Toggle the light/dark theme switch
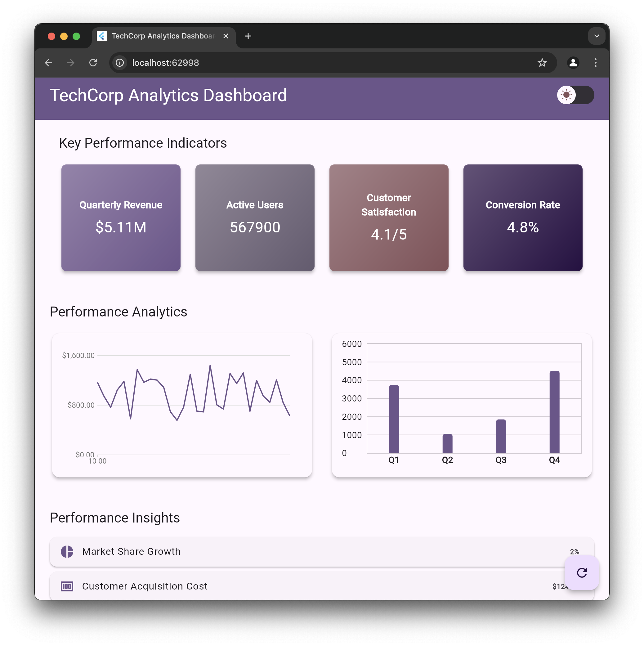 coord(575,95)
